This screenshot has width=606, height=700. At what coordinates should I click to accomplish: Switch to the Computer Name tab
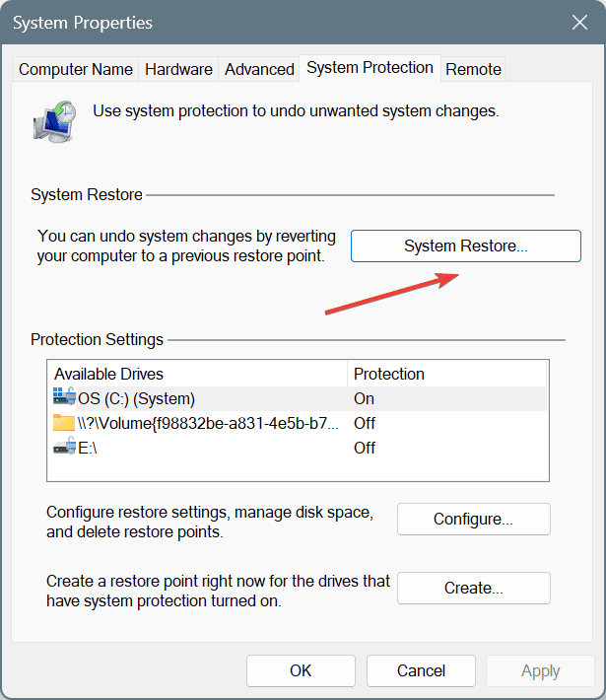(76, 69)
